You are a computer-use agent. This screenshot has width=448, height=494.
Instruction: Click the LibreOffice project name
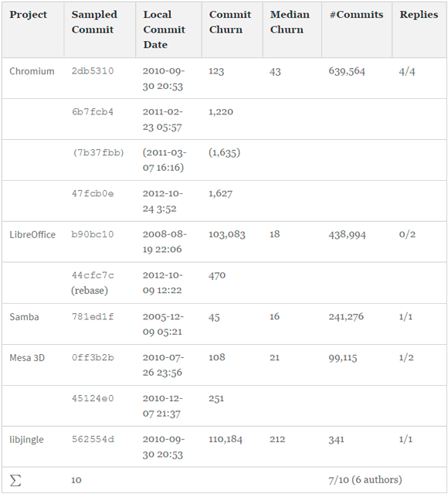click(32, 235)
